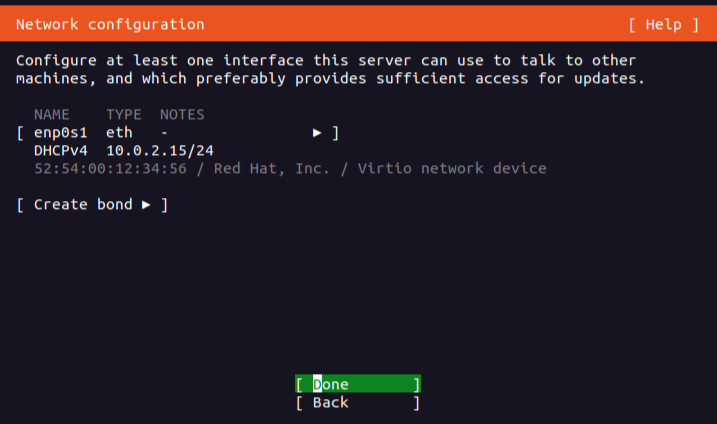Click the MAC address 52:54:00:12:34:56

pyautogui.click(x=110, y=168)
